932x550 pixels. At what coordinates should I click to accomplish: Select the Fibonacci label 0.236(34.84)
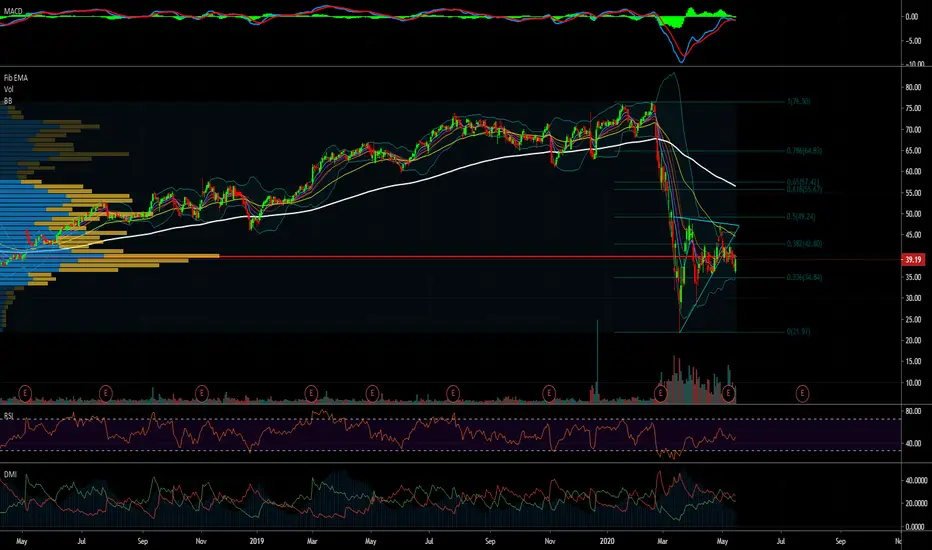pos(804,277)
